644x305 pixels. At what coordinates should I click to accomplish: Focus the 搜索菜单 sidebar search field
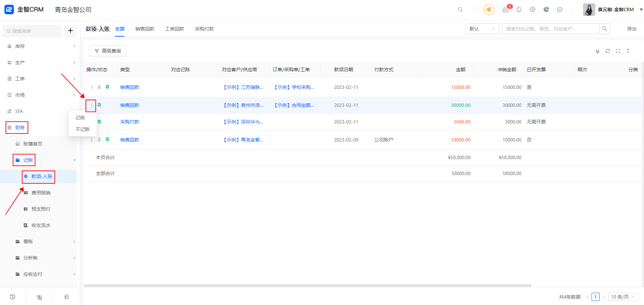point(32,31)
